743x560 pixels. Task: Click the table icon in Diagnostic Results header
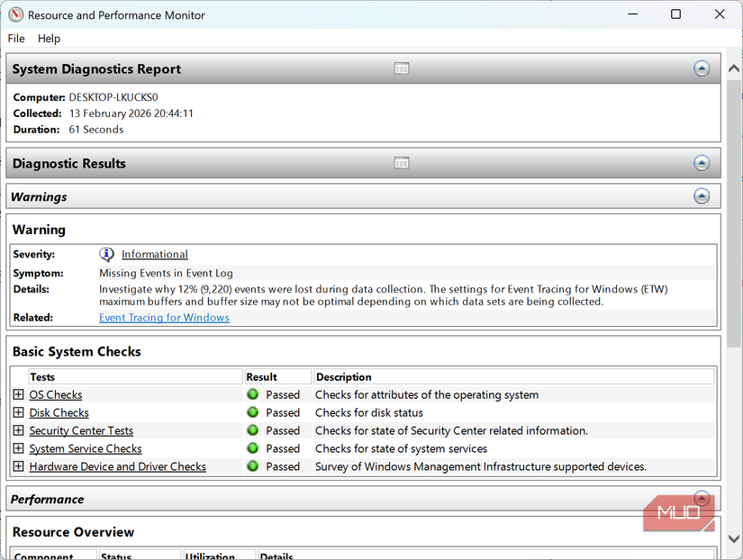tap(402, 163)
